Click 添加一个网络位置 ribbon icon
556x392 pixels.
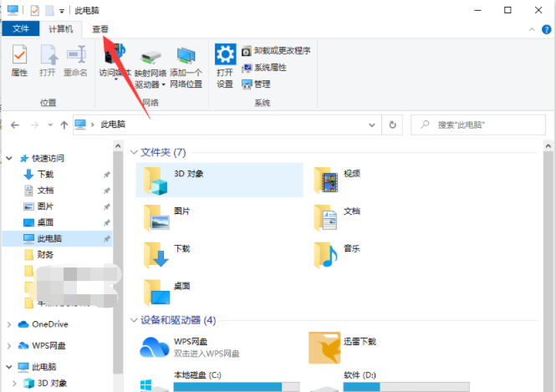pyautogui.click(x=186, y=66)
